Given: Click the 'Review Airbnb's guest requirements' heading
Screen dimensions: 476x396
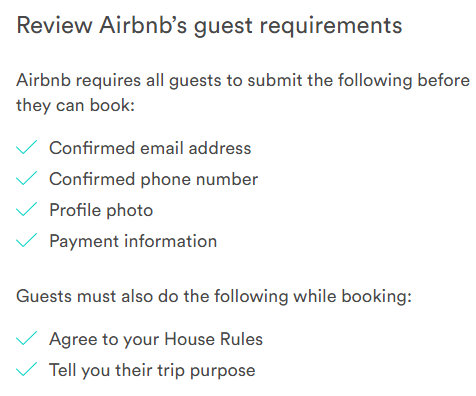Looking at the screenshot, I should coord(209,26).
